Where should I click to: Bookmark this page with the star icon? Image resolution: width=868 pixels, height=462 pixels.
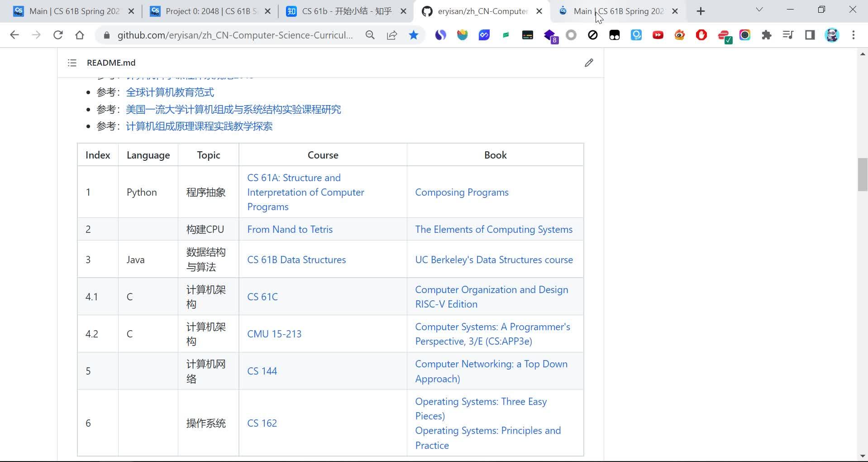point(414,35)
